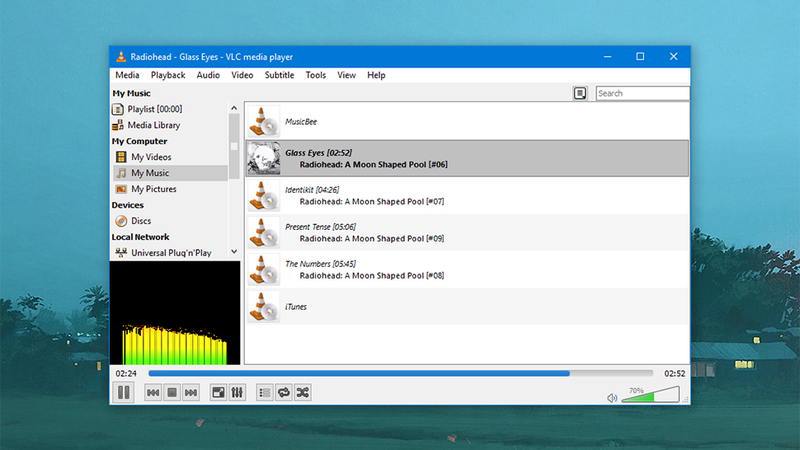Click the sidebar scrollbar thumb
This screenshot has width=800, height=450.
tap(234, 146)
